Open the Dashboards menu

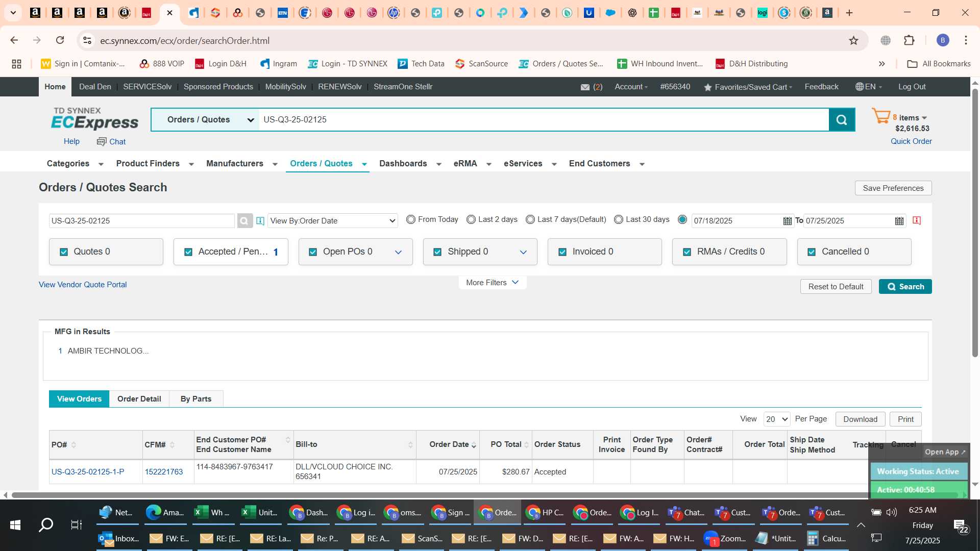[x=410, y=164]
